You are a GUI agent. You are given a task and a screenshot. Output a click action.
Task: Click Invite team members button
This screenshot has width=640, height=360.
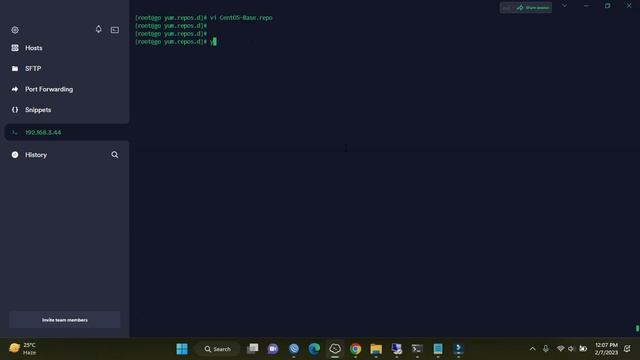pyautogui.click(x=65, y=320)
